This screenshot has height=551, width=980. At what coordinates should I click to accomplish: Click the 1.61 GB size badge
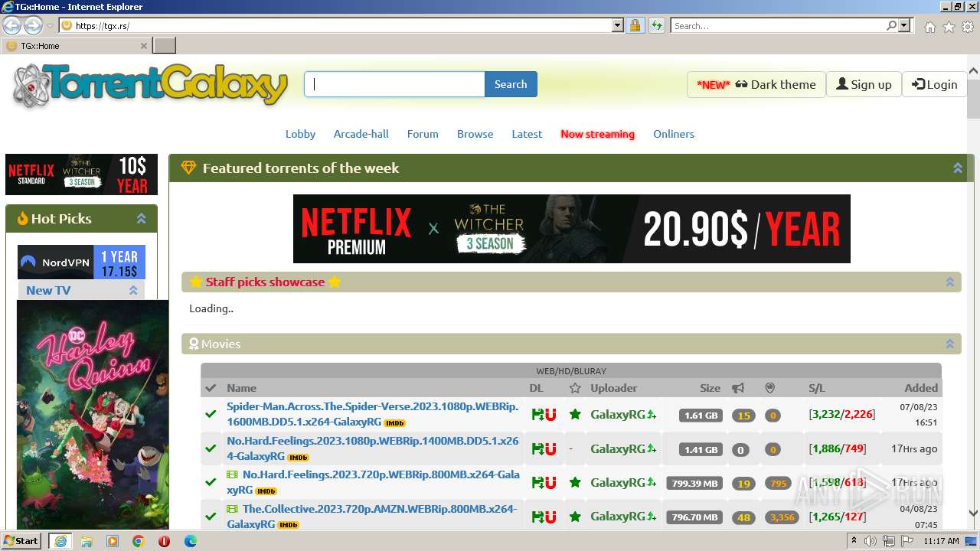click(x=701, y=416)
